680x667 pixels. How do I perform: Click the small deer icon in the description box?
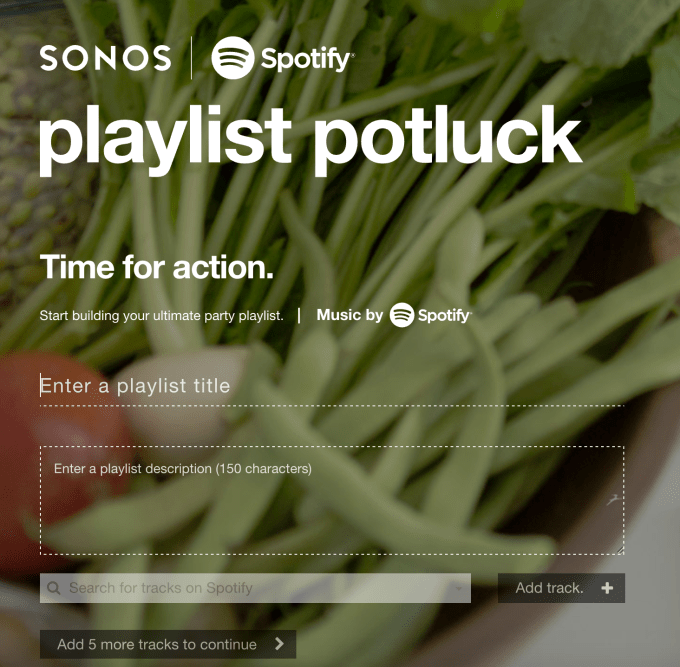(x=613, y=500)
